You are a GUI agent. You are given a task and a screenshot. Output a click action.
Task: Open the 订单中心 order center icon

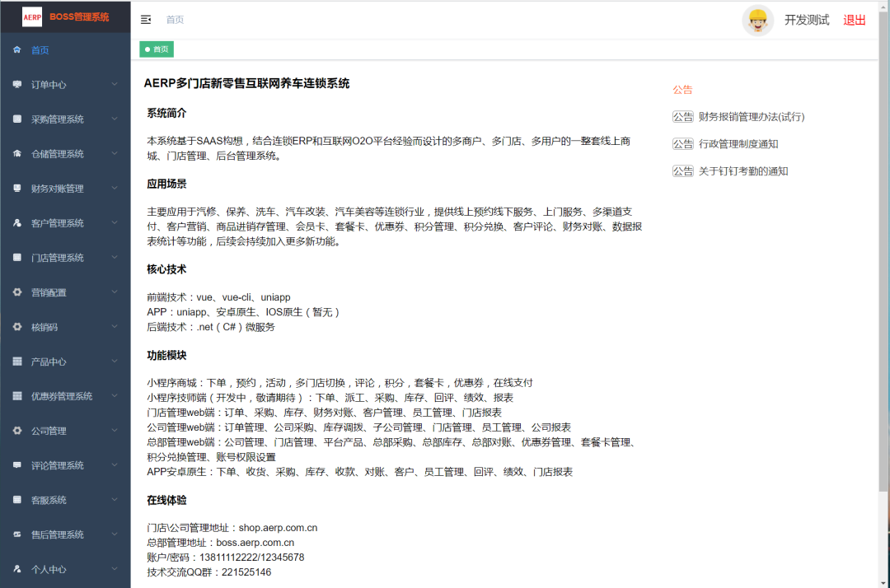coord(17,84)
